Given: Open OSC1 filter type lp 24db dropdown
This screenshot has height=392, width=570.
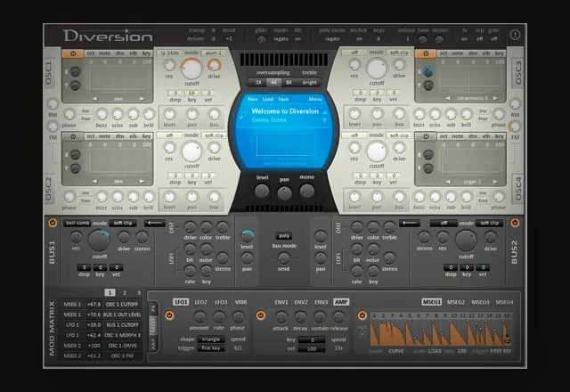Looking at the screenshot, I should click(x=170, y=53).
